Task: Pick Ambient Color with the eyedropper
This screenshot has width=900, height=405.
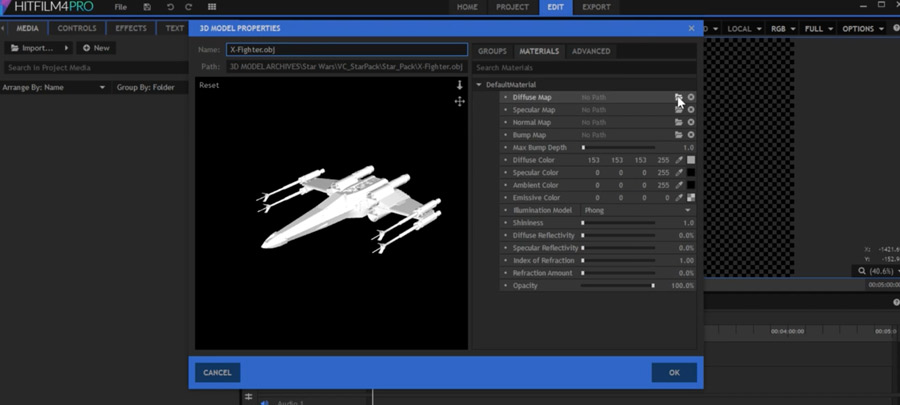Action: (x=679, y=185)
